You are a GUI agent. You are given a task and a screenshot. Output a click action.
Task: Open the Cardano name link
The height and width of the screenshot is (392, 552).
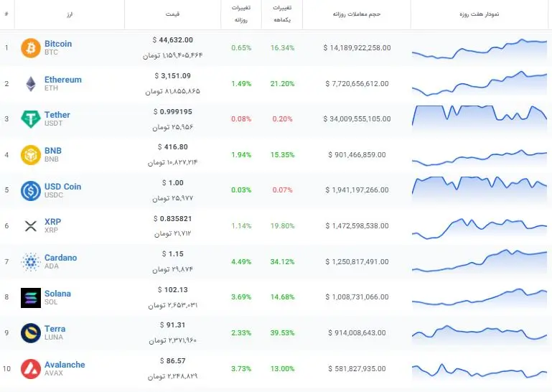60,258
